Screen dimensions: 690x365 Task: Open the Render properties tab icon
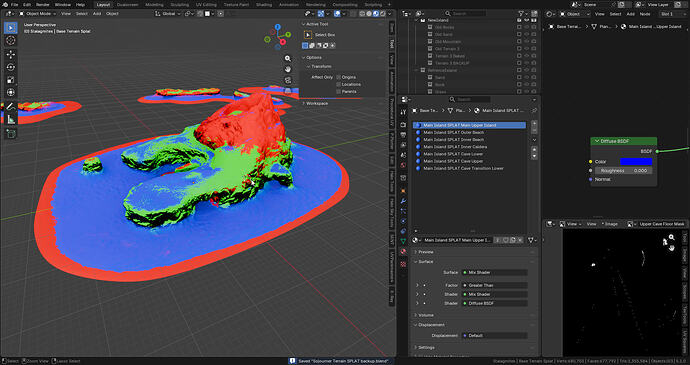click(x=403, y=125)
